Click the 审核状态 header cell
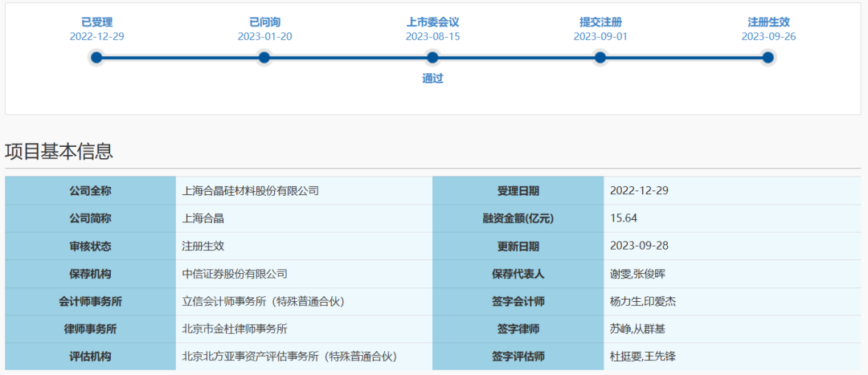Image resolution: width=868 pixels, height=375 pixels. tap(90, 247)
